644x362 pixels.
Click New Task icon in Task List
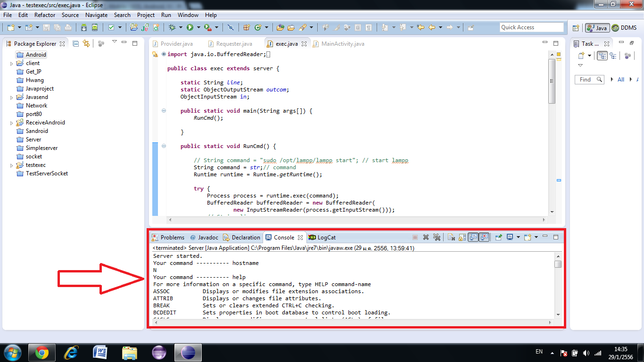coord(581,56)
